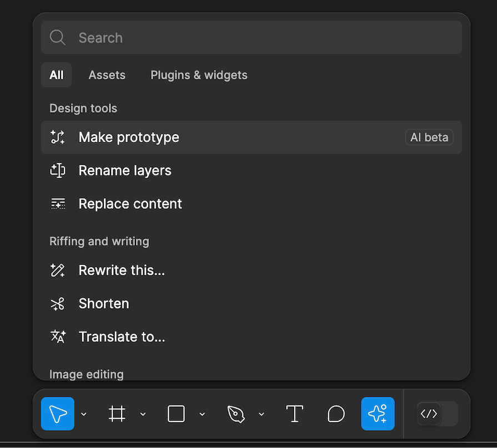Open the shape tools dropdown chevron
The height and width of the screenshot is (448, 497).
pyautogui.click(x=202, y=414)
